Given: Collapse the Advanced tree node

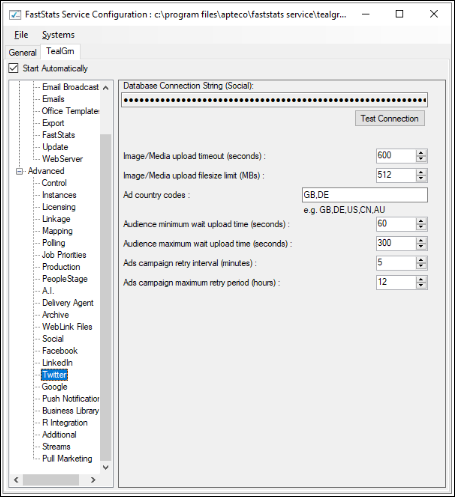Looking at the screenshot, I should [x=19, y=171].
